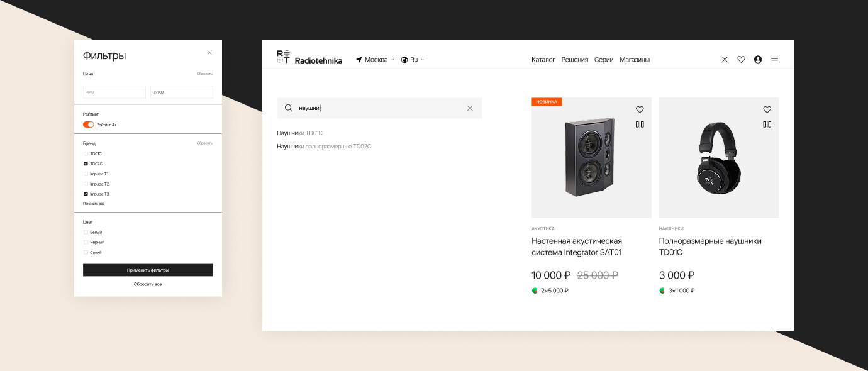Clear the search field text
The width and height of the screenshot is (868, 371).
tap(470, 108)
